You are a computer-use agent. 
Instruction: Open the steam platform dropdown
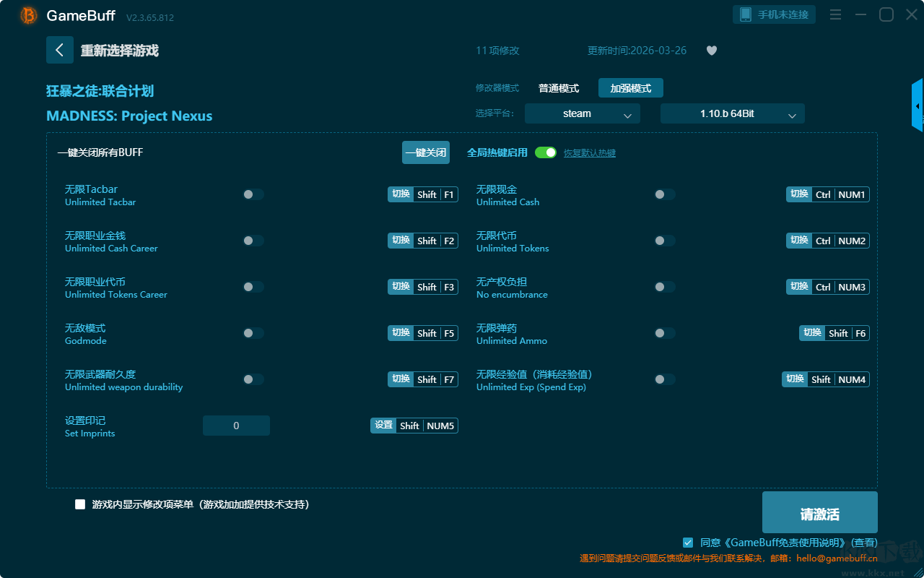(x=583, y=113)
